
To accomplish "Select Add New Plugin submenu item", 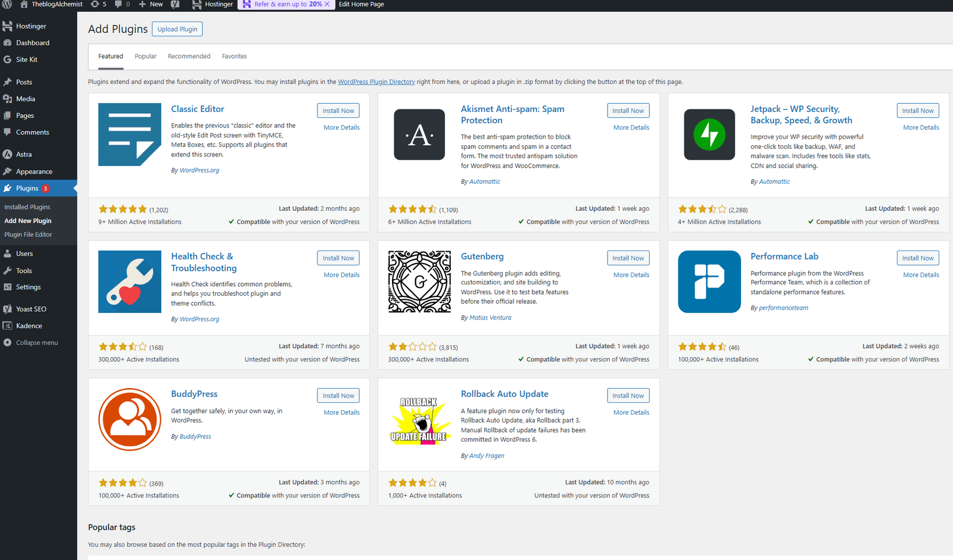I will tap(28, 221).
